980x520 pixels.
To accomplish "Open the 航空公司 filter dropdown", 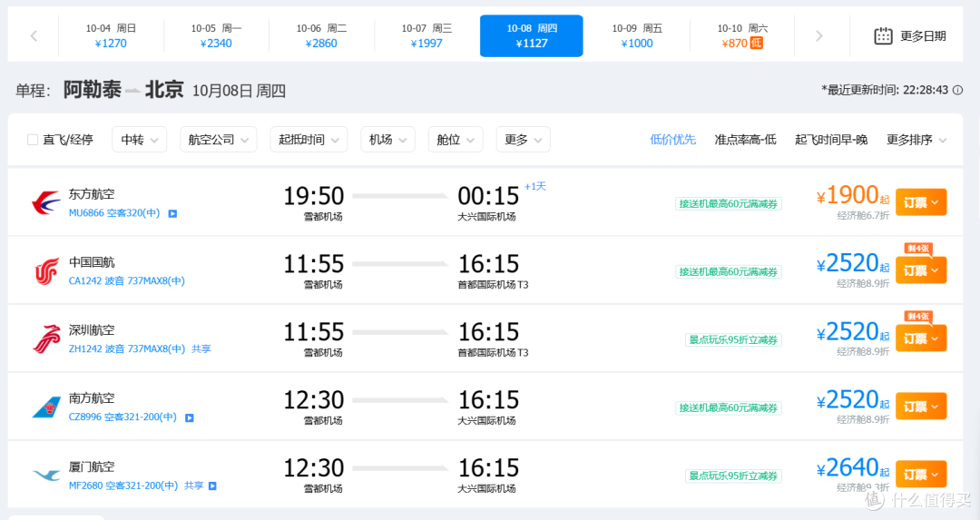I will (x=218, y=140).
